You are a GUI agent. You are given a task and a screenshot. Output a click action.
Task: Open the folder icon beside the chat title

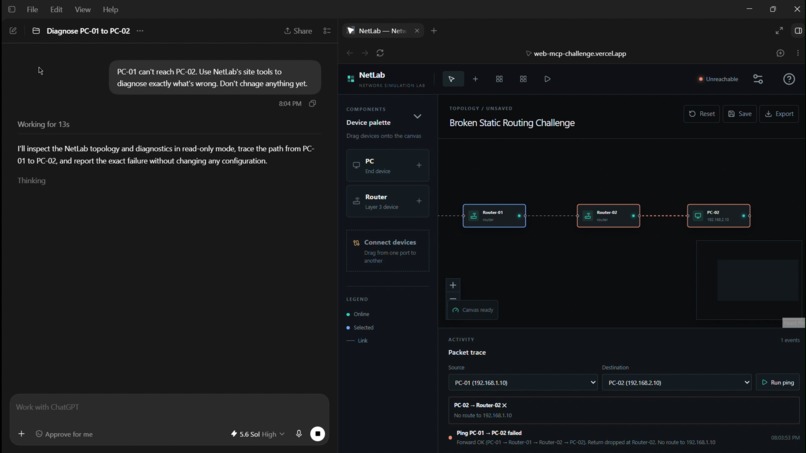point(36,31)
